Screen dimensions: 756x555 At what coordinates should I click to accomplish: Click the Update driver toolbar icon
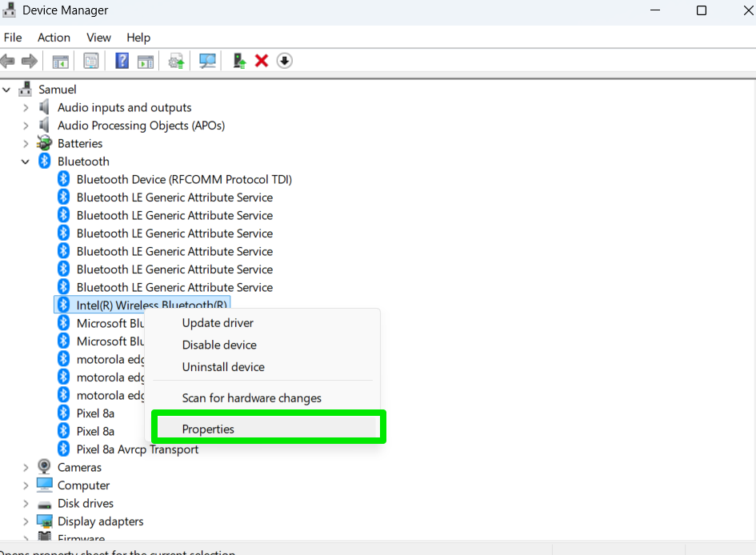[x=177, y=62]
